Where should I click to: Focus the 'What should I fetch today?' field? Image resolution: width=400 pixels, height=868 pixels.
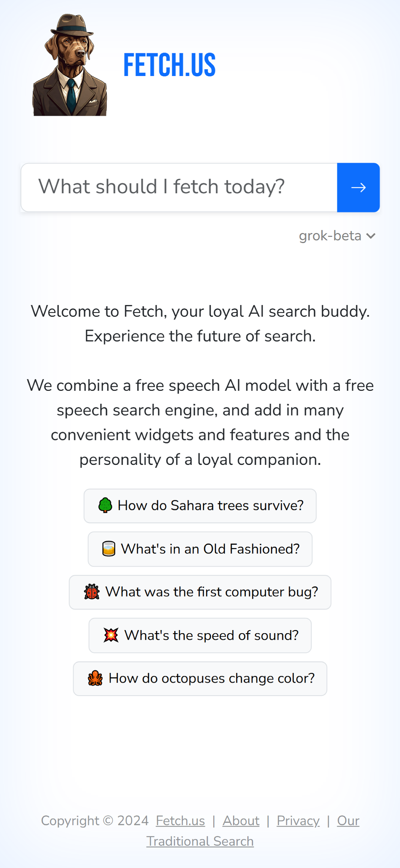[x=179, y=187]
